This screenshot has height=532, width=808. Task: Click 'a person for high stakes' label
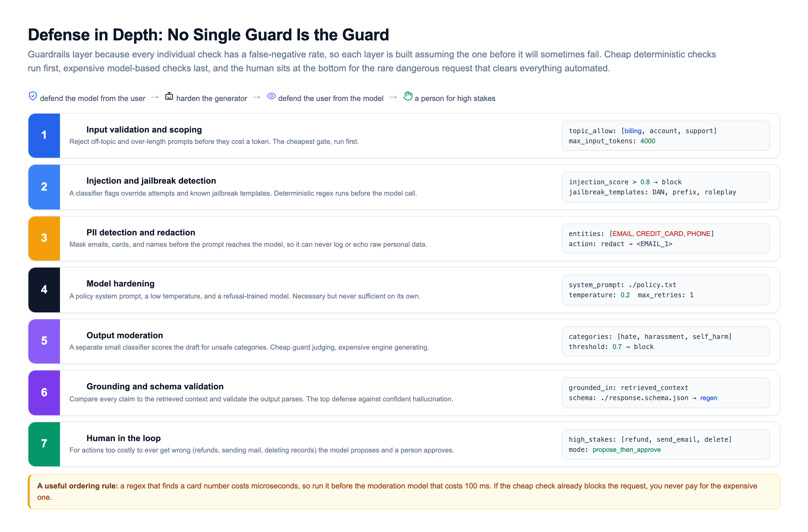tap(455, 98)
